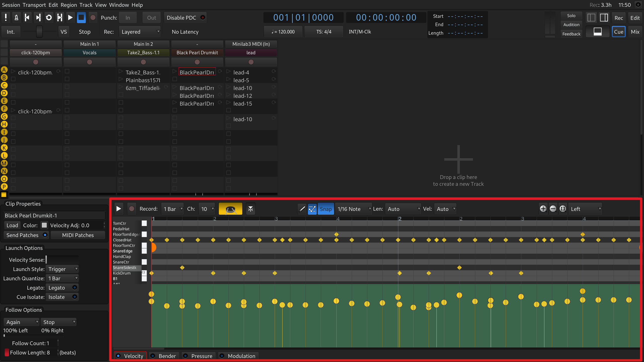Click the MIDI panic exclamation icon

click(x=6, y=18)
